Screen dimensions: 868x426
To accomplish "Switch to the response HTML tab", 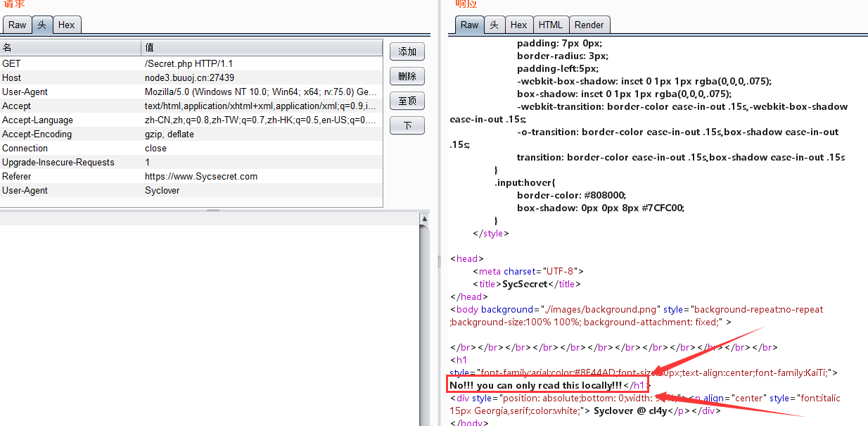I will pyautogui.click(x=550, y=25).
